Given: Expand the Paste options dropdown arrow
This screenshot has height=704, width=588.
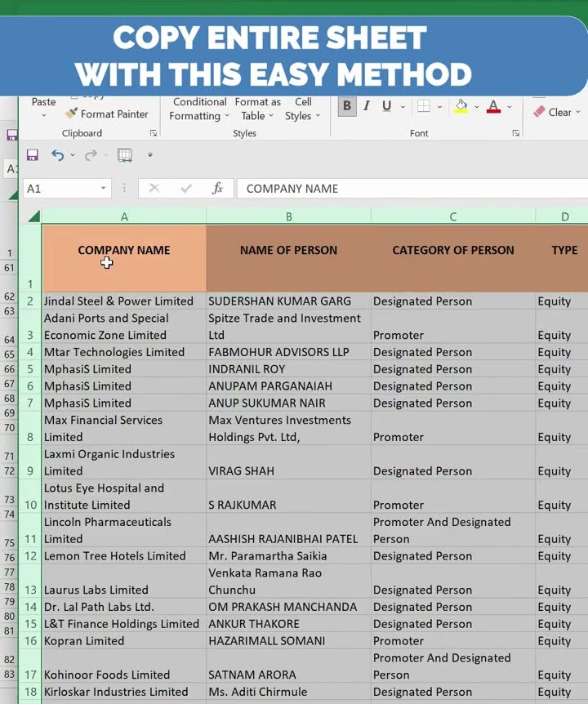Looking at the screenshot, I should click(x=43, y=115).
